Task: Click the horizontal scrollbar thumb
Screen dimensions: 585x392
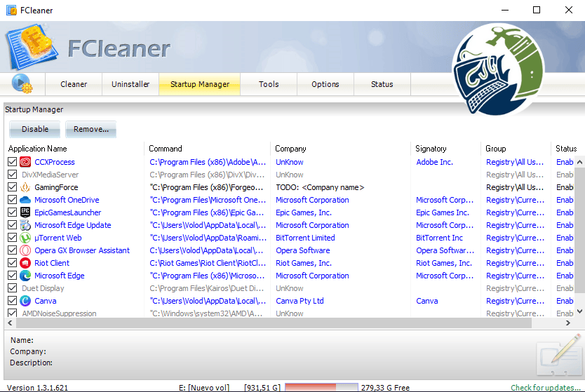Action: coord(274,323)
